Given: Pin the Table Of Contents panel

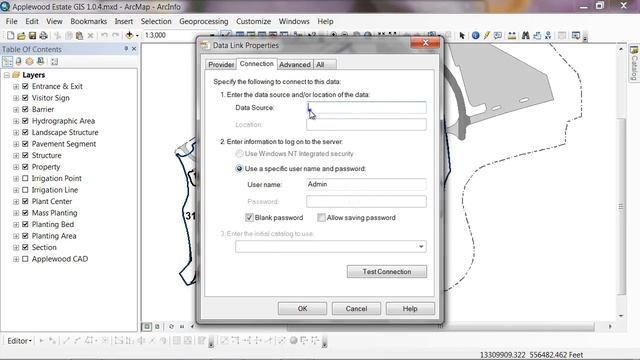Looking at the screenshot, I should 126,49.
